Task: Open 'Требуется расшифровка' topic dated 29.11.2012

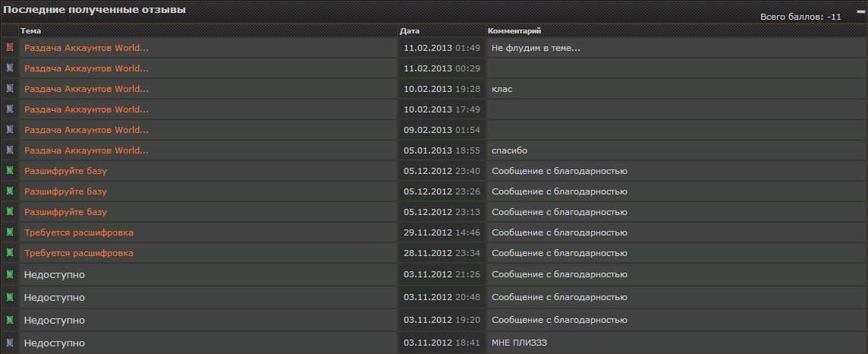Action: [79, 232]
